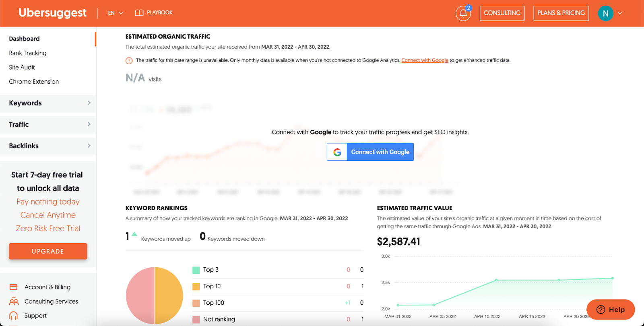This screenshot has width=644, height=326.
Task: Click the Google G logo on connect button
Action: click(x=337, y=152)
